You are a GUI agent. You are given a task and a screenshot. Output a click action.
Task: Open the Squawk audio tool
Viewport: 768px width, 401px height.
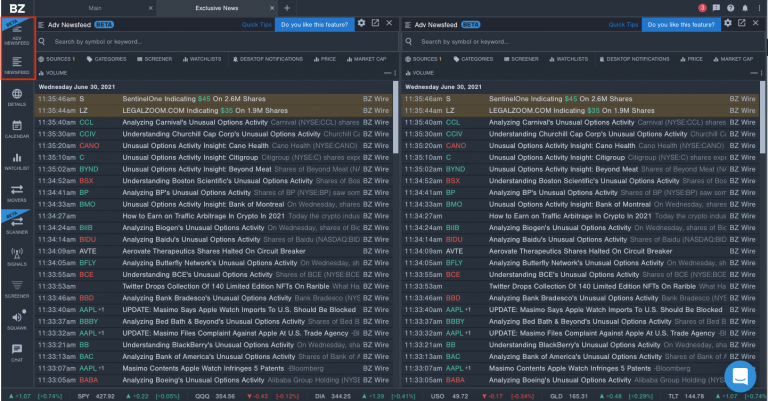pyautogui.click(x=17, y=321)
